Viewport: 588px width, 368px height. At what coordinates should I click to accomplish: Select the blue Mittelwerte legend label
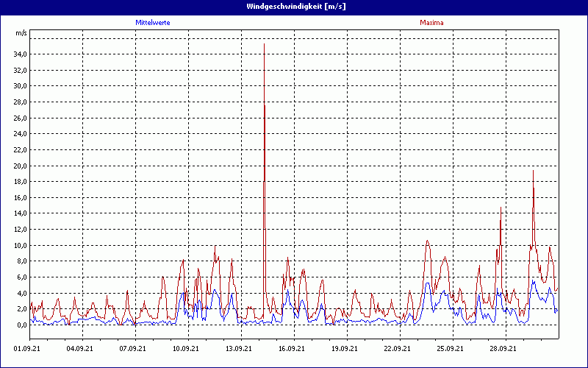[153, 23]
